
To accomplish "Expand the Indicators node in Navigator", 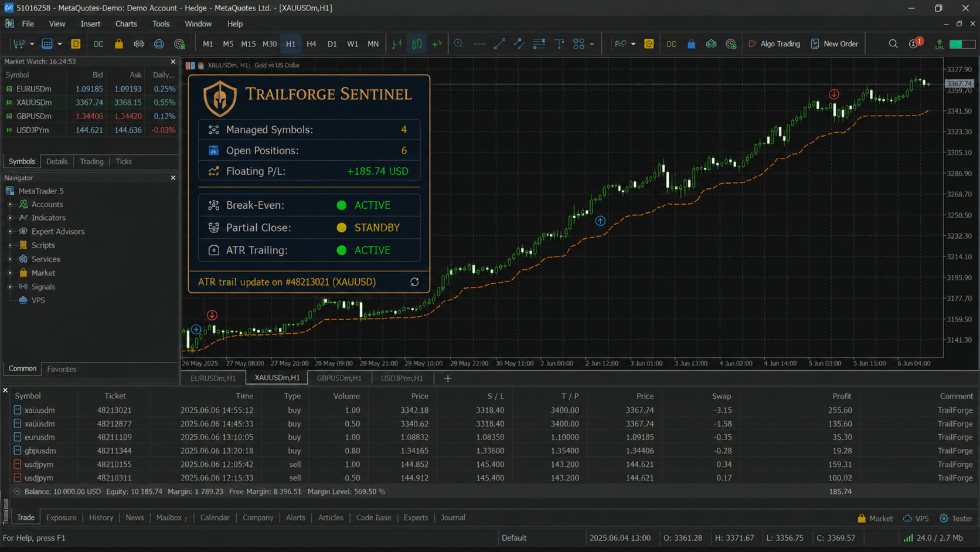I will [x=10, y=218].
